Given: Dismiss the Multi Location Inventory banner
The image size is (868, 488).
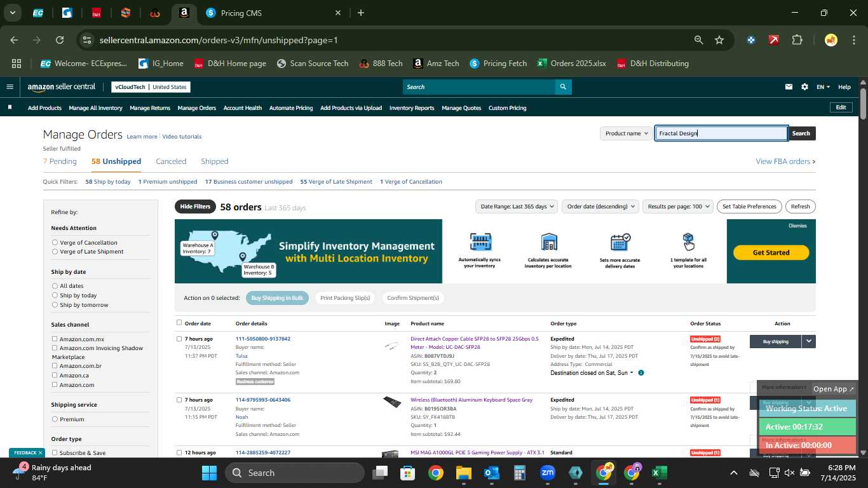Looking at the screenshot, I should coord(797,226).
